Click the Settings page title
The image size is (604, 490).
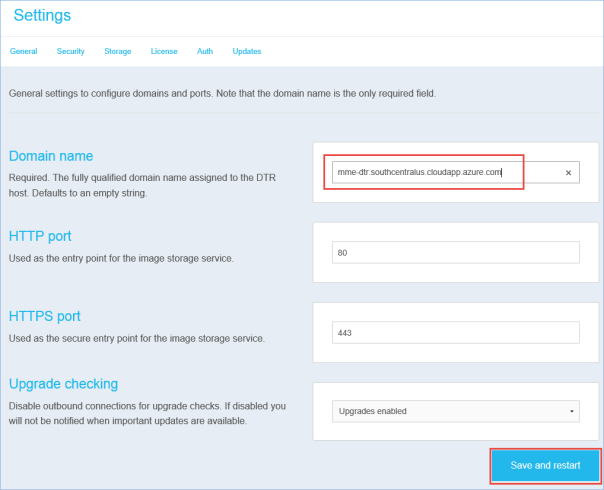[42, 15]
